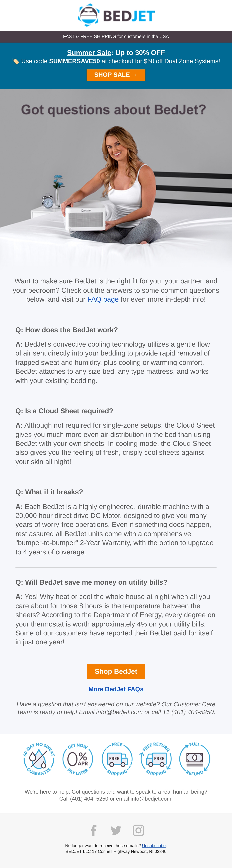Open the Instagram camera icon
This screenshot has width=232, height=868.
(x=138, y=830)
